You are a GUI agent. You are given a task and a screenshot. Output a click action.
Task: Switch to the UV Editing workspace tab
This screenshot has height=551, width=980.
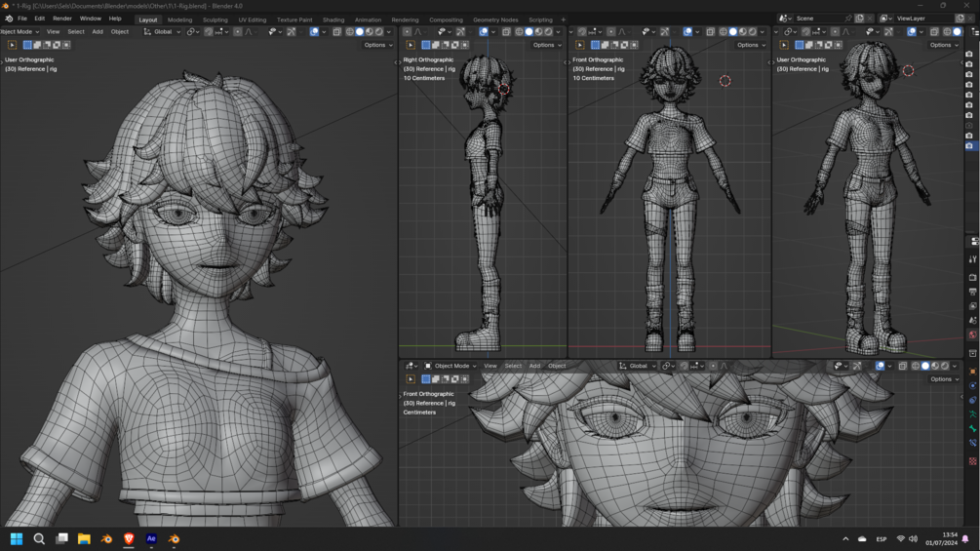253,20
